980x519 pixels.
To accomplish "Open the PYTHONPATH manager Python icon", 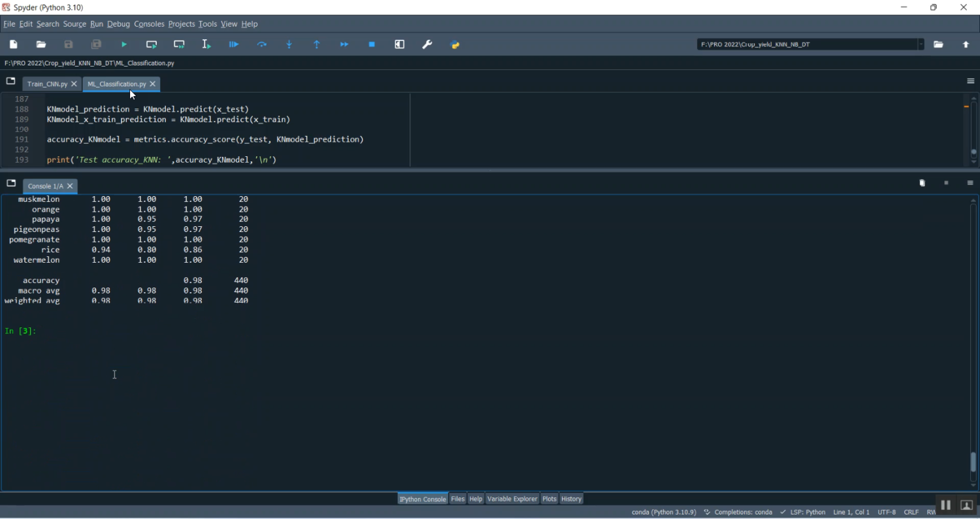I will pyautogui.click(x=455, y=44).
